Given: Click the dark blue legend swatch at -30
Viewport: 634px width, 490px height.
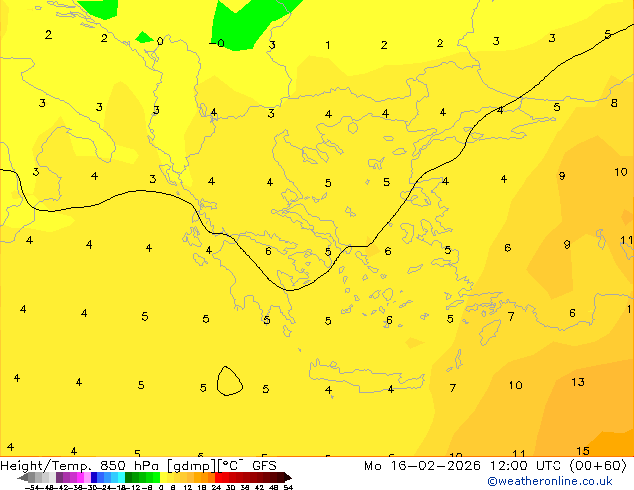Looking at the screenshot, I should click(x=94, y=477).
